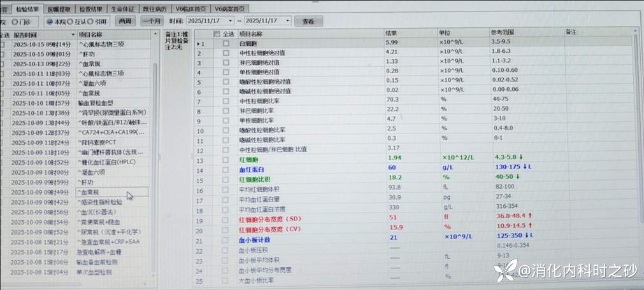Viewport: 644px width, 290px height.
Task: Open the 降钙素原PCT report entry
Action: point(102,142)
